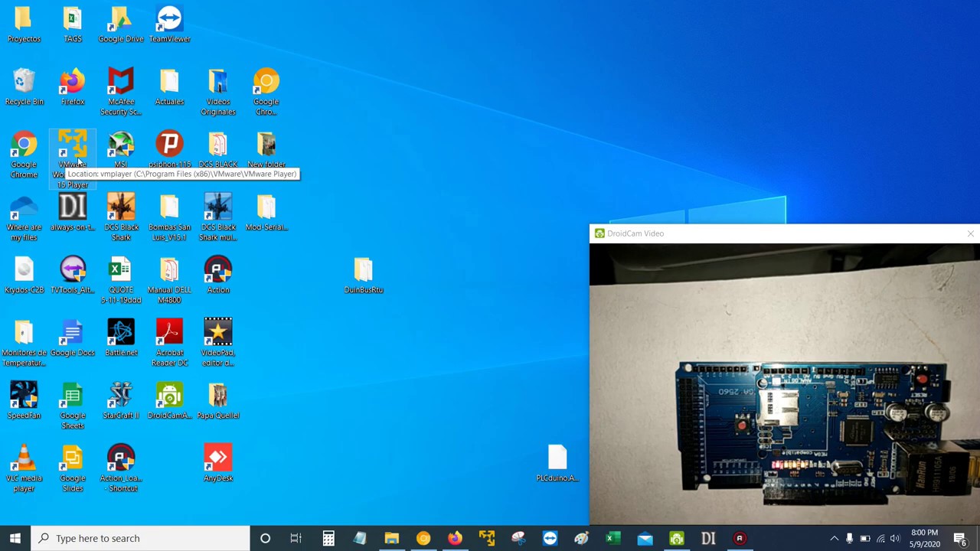
Task: Select the Monitores de Temperatur... folder
Action: [24, 343]
